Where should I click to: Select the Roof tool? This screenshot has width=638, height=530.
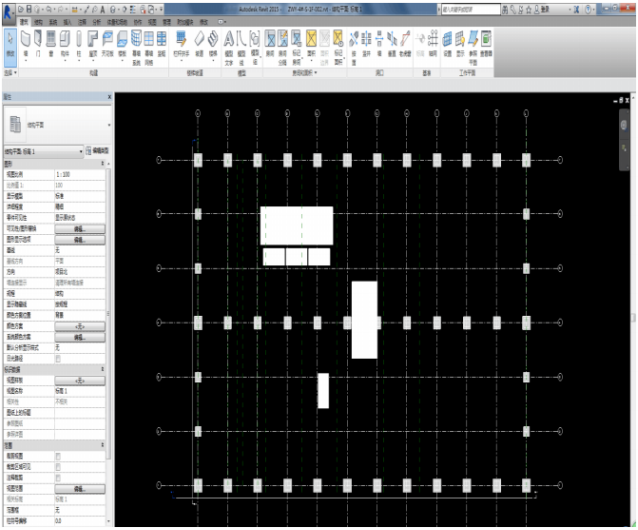pyautogui.click(x=92, y=41)
